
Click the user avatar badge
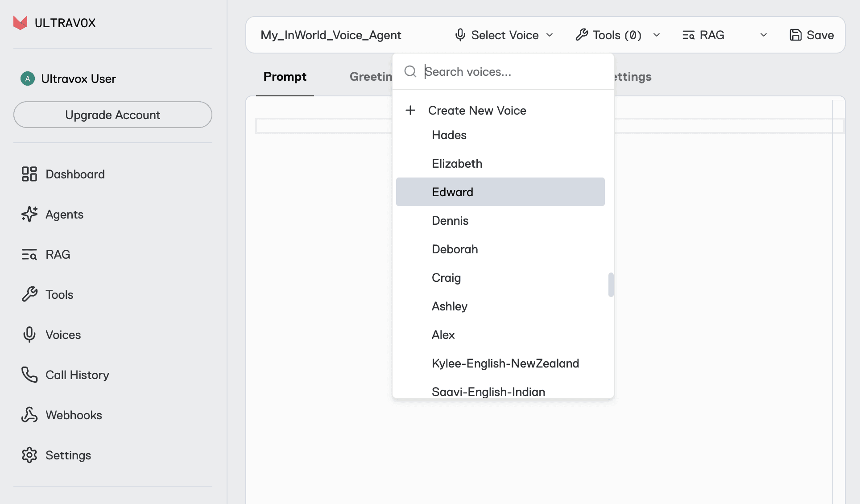[28, 79]
